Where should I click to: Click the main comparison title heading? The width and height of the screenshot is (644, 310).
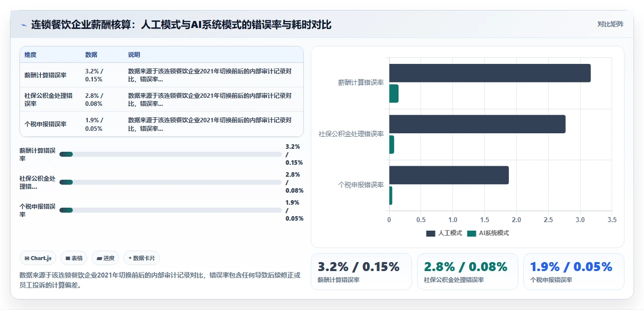[181, 24]
